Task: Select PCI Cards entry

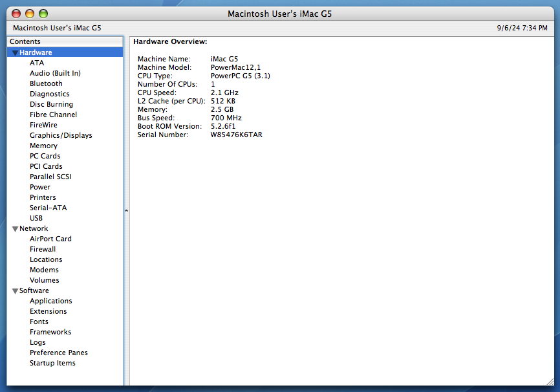Action: point(46,166)
